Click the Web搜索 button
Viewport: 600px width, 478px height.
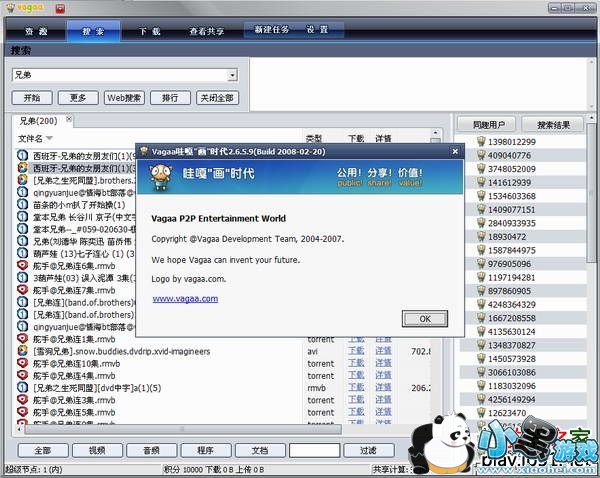124,98
